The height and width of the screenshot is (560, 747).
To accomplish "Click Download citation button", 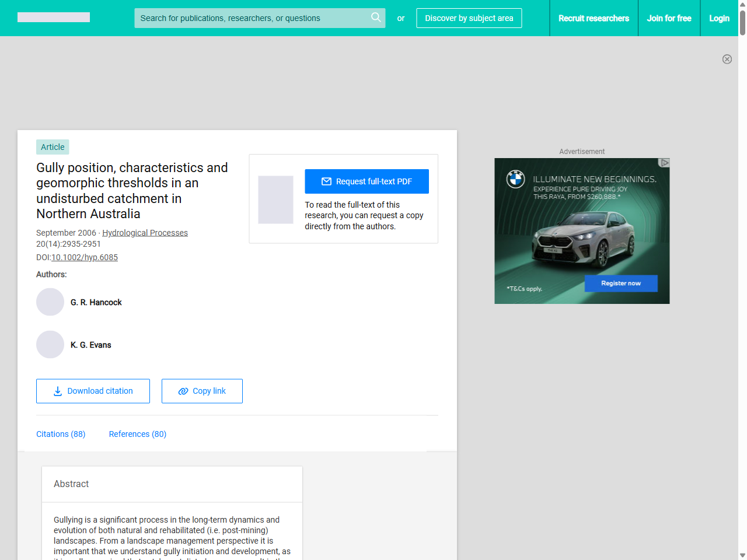I will (93, 391).
